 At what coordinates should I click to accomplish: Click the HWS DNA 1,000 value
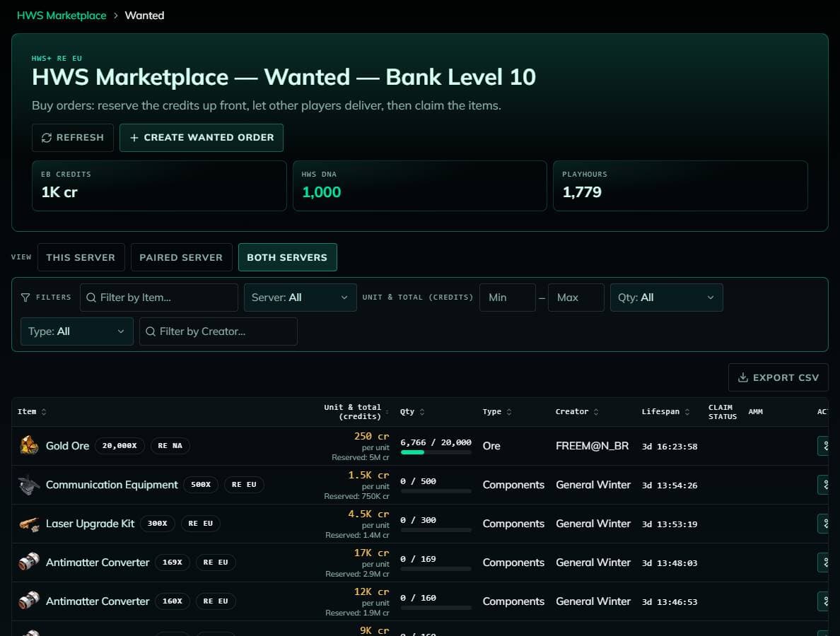[x=322, y=192]
